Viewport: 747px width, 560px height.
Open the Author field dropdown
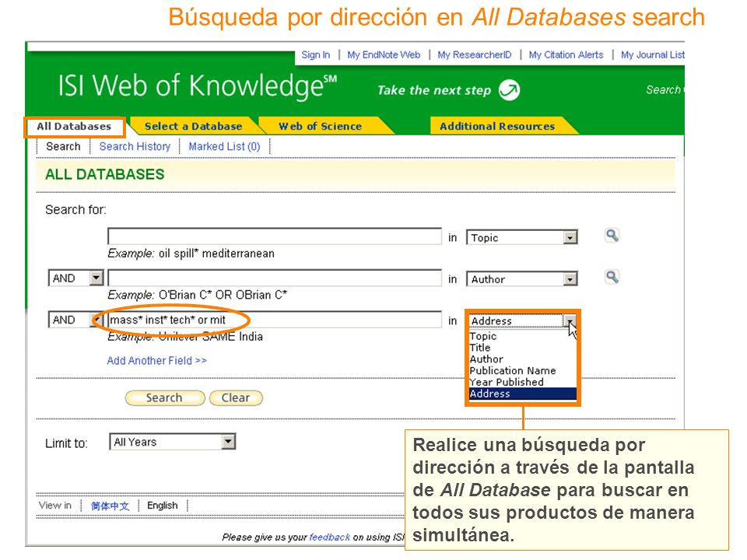coord(570,278)
